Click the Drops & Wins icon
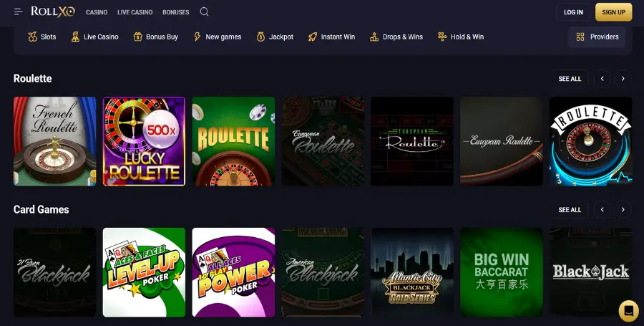644x326 pixels. (374, 37)
